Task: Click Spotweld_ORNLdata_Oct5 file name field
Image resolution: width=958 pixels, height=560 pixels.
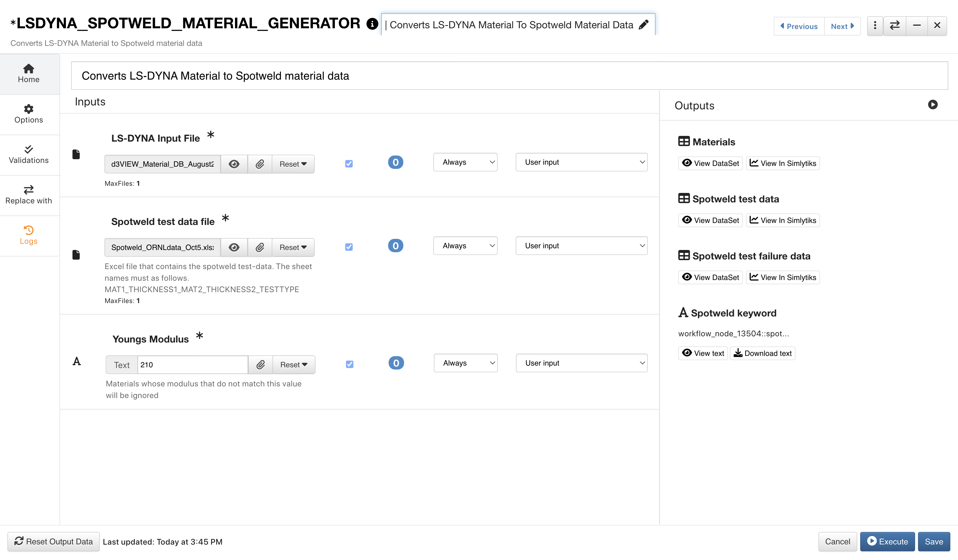Action: (x=162, y=247)
